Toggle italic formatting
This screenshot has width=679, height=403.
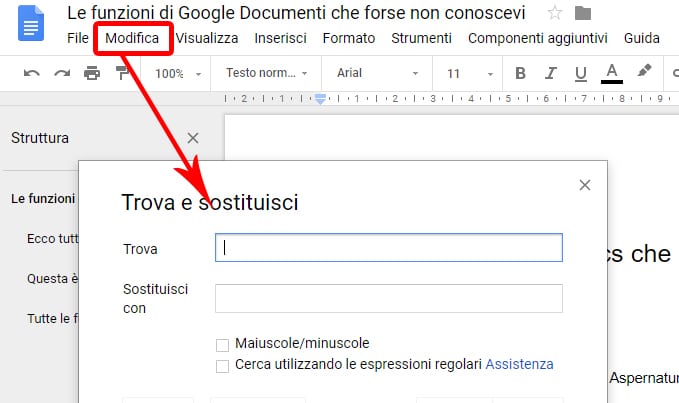(549, 73)
